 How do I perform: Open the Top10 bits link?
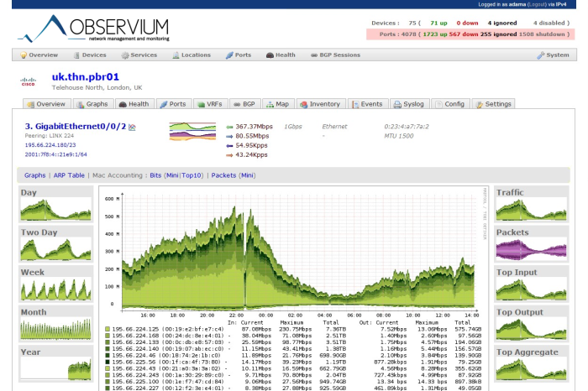click(x=192, y=175)
